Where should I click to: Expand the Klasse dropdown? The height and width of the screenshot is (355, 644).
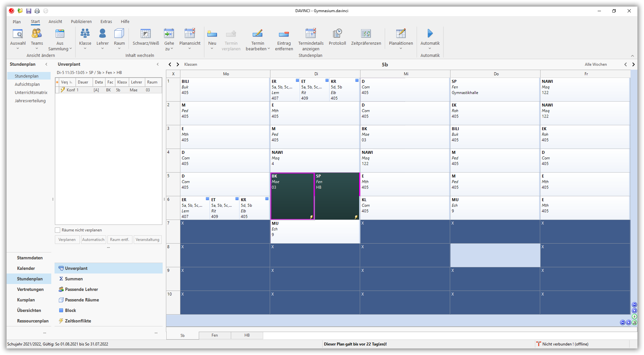coord(85,49)
